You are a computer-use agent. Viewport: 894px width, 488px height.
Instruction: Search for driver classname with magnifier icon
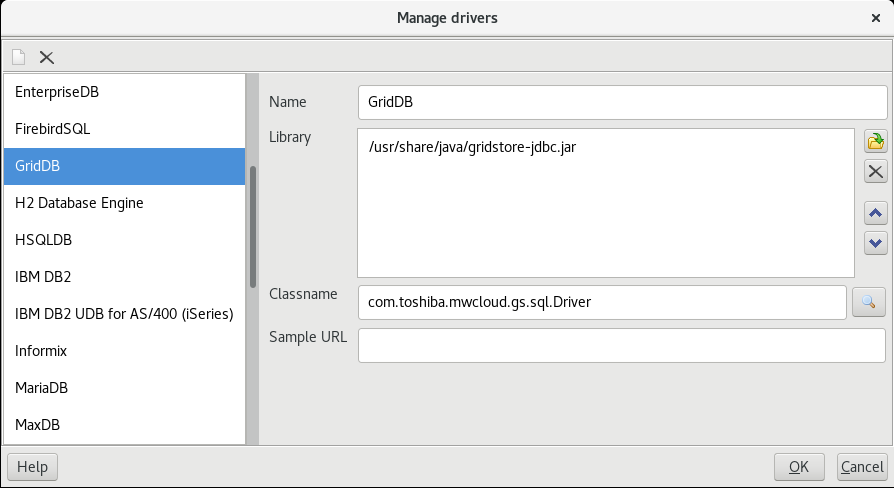coord(868,301)
